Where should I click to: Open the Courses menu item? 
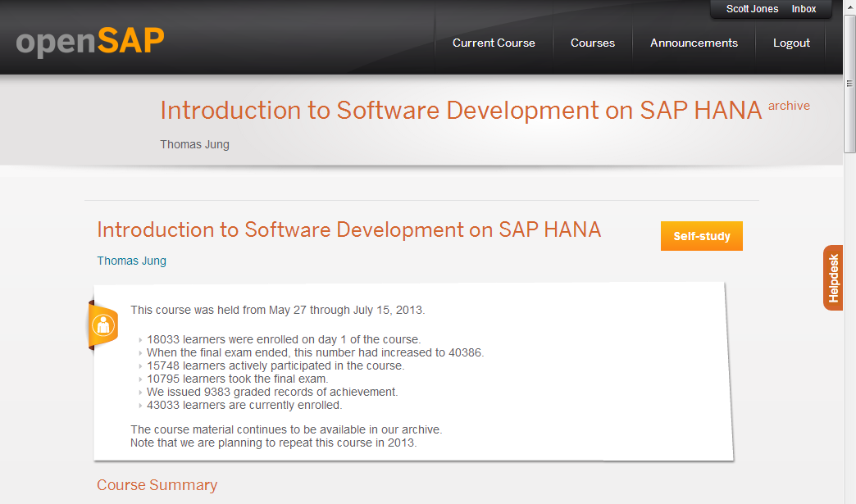(592, 43)
